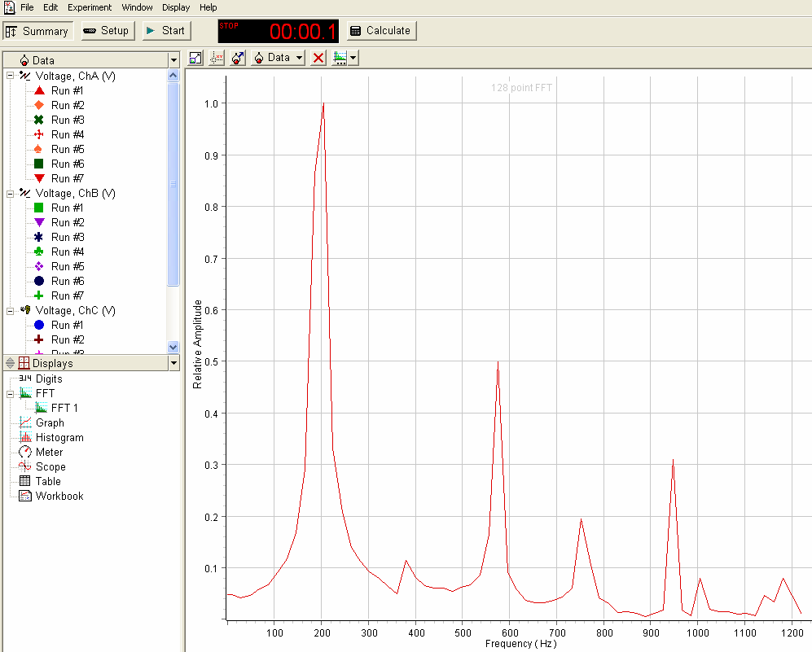Open the toolbar Data dropdown button
This screenshot has height=652, width=812.
click(278, 58)
